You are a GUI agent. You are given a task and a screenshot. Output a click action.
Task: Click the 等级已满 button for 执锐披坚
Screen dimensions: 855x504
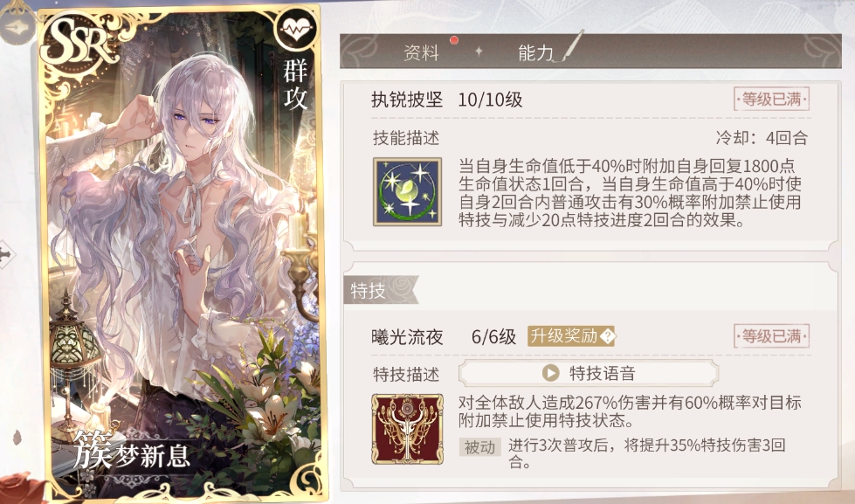(771, 100)
